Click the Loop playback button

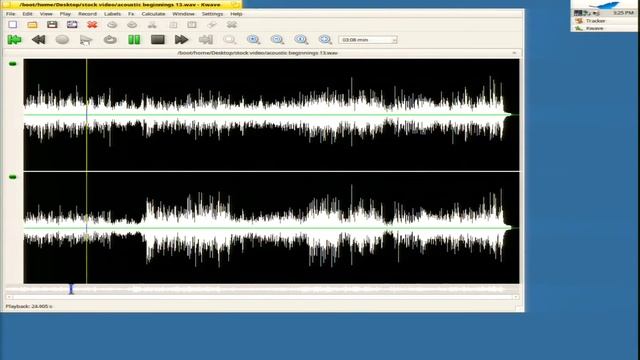pos(110,40)
